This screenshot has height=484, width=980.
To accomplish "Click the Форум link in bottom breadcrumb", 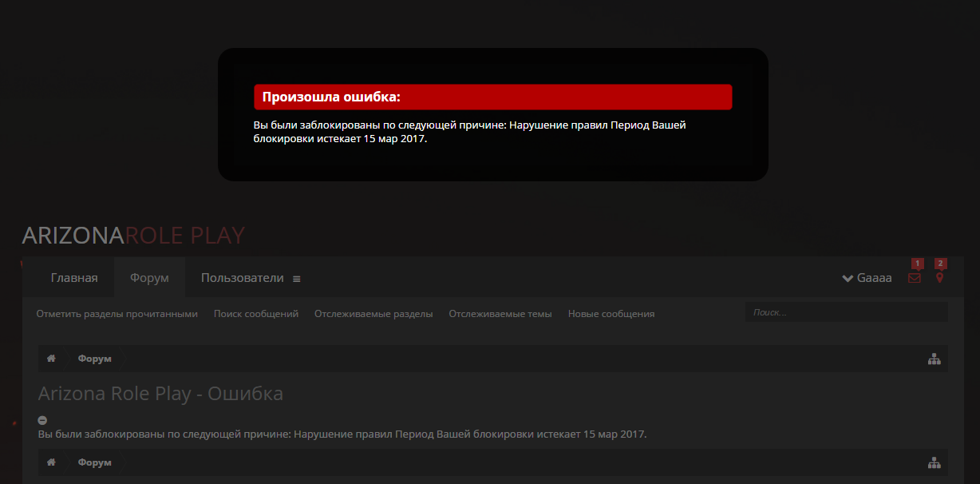I will pos(94,462).
